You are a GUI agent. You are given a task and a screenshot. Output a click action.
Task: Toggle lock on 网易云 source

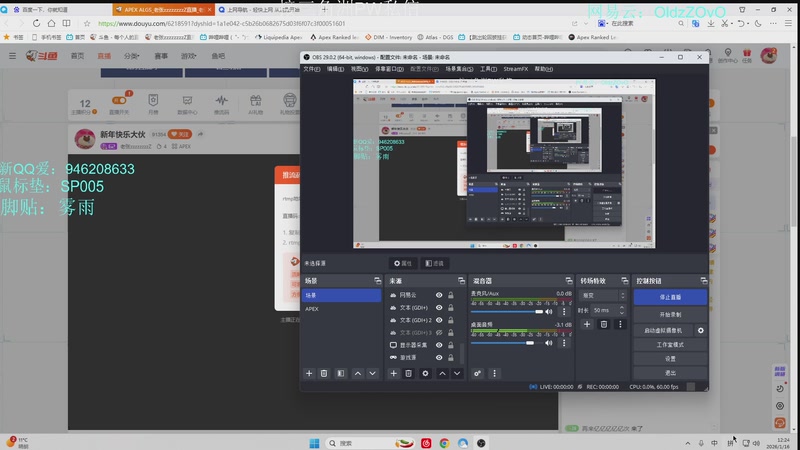(x=451, y=295)
